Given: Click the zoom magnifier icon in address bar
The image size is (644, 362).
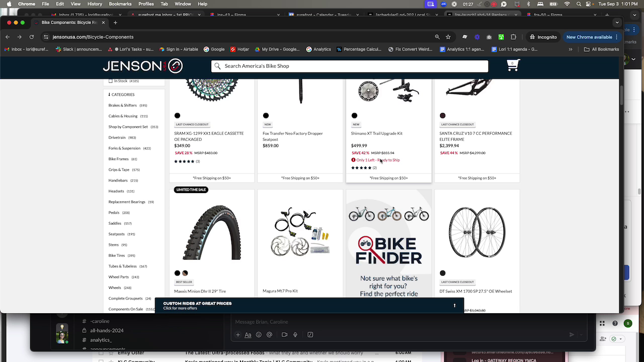Looking at the screenshot, I should coord(437,37).
